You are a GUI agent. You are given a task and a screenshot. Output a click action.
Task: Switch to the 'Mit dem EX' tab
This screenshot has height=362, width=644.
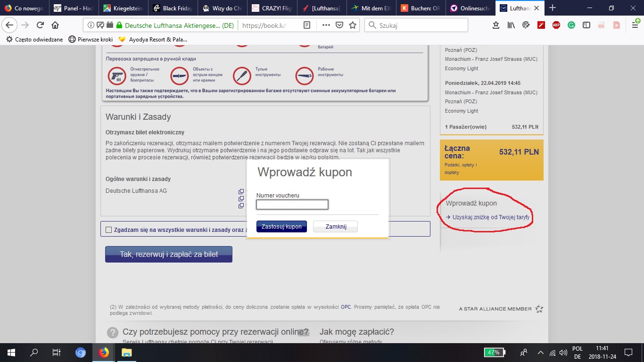pyautogui.click(x=371, y=8)
